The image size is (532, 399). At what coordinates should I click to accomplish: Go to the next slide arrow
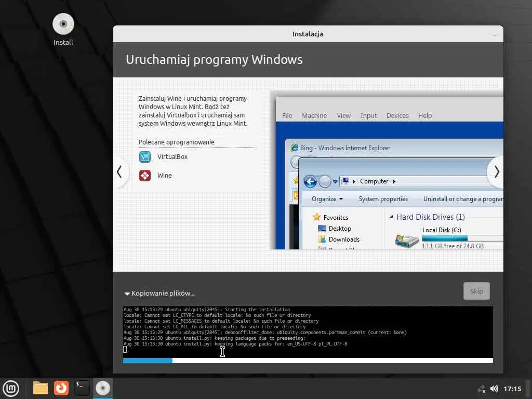(496, 171)
